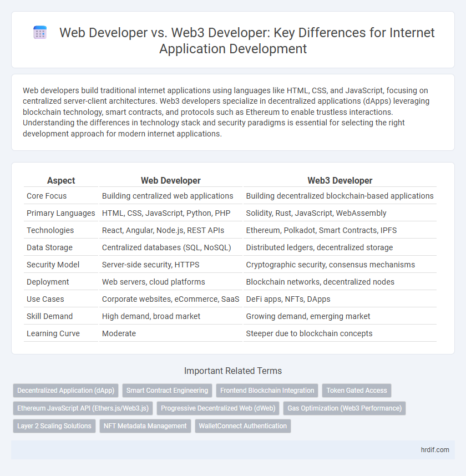Open the Decentralized Application (dApp) tag
Image resolution: width=466 pixels, height=476 pixels.
65,391
